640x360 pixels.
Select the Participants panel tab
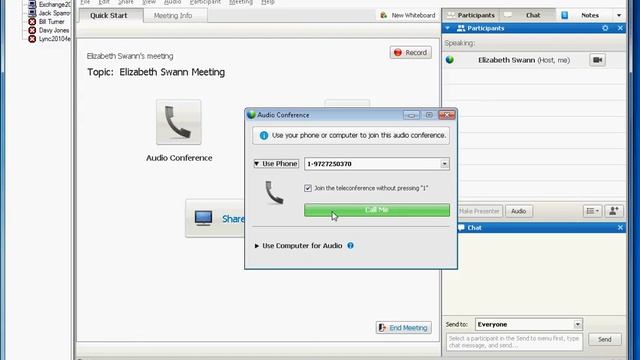coord(471,15)
